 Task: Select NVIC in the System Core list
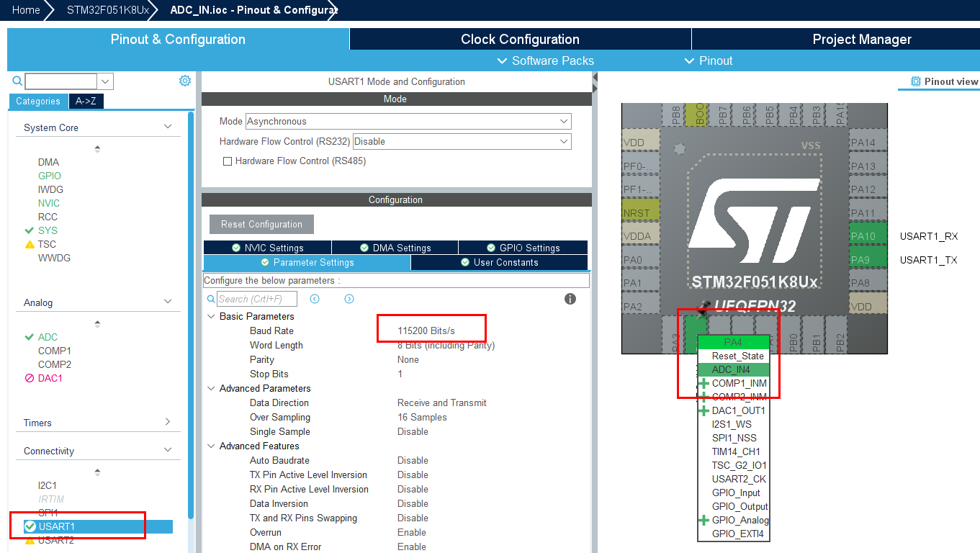point(49,203)
